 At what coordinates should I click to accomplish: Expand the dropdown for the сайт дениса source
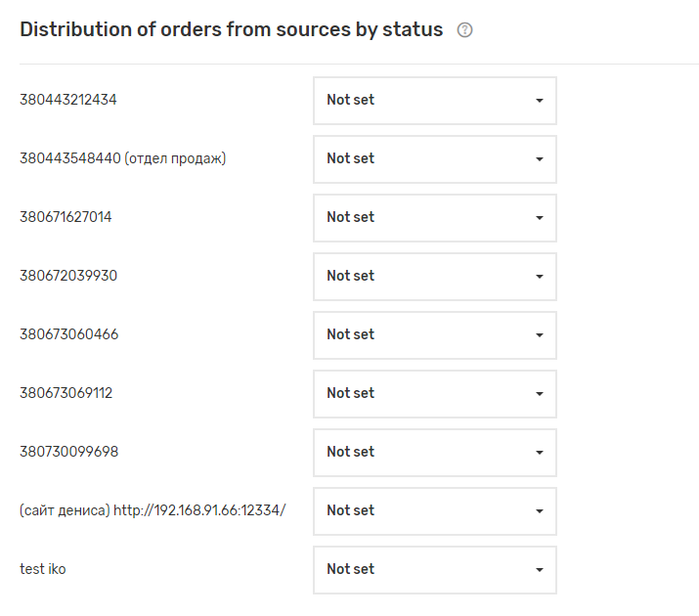[x=434, y=511]
